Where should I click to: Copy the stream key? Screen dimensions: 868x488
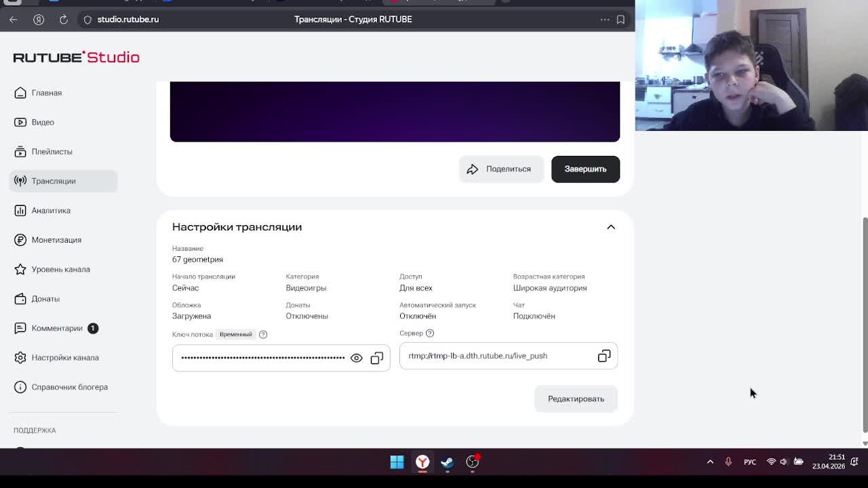(x=377, y=358)
